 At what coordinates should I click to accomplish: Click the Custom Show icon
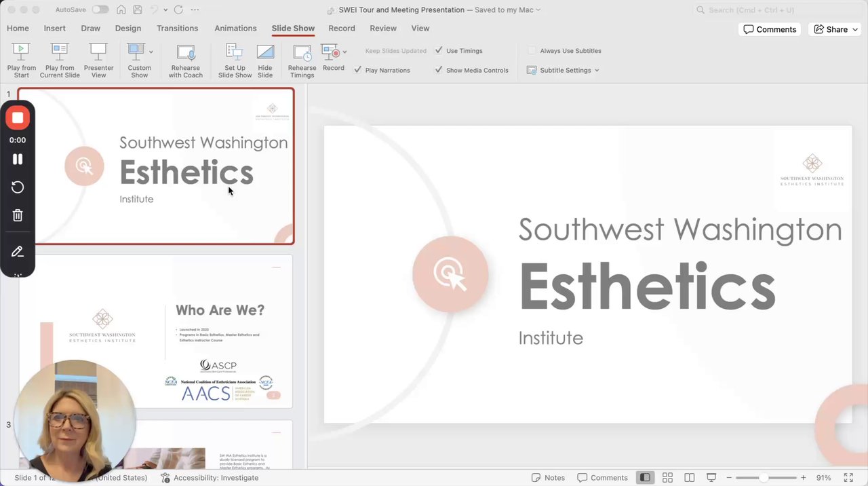tap(136, 52)
